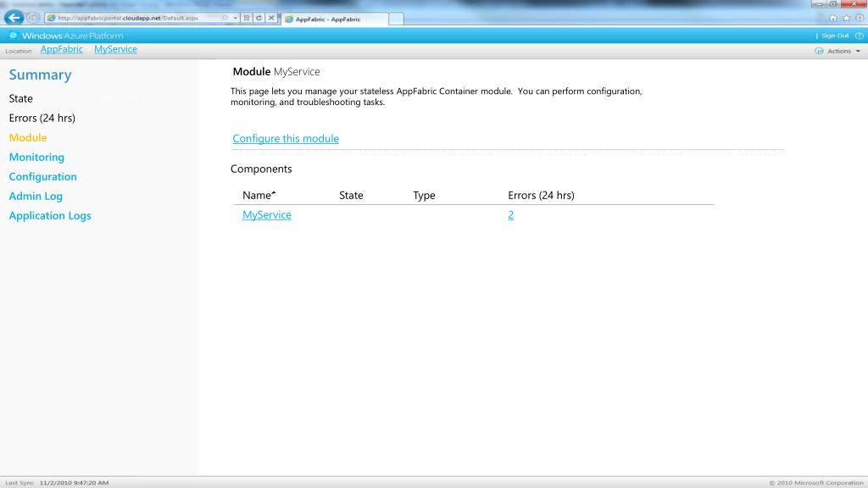Click the AppFabric breadcrumb link
The width and height of the screenshot is (868, 488).
click(x=61, y=49)
